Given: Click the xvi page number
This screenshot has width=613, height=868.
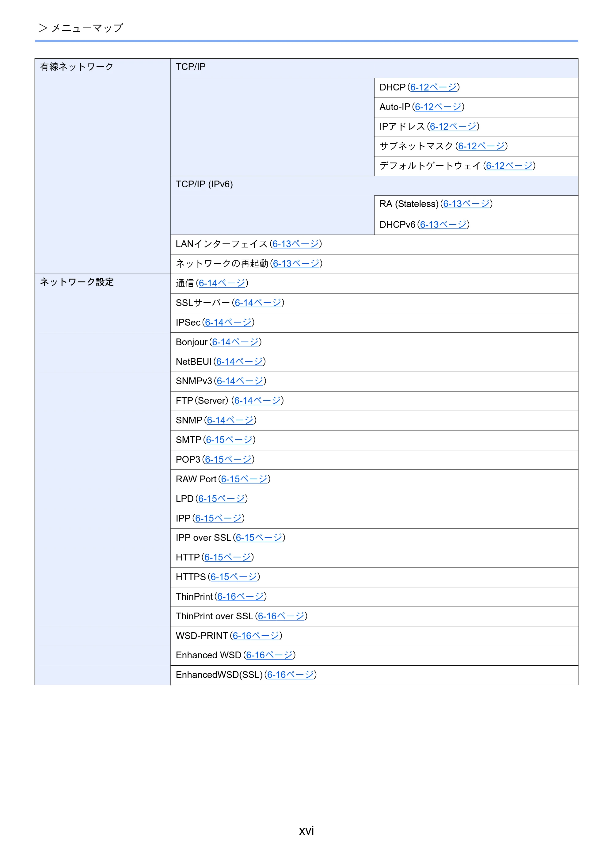Looking at the screenshot, I should pos(306,831).
